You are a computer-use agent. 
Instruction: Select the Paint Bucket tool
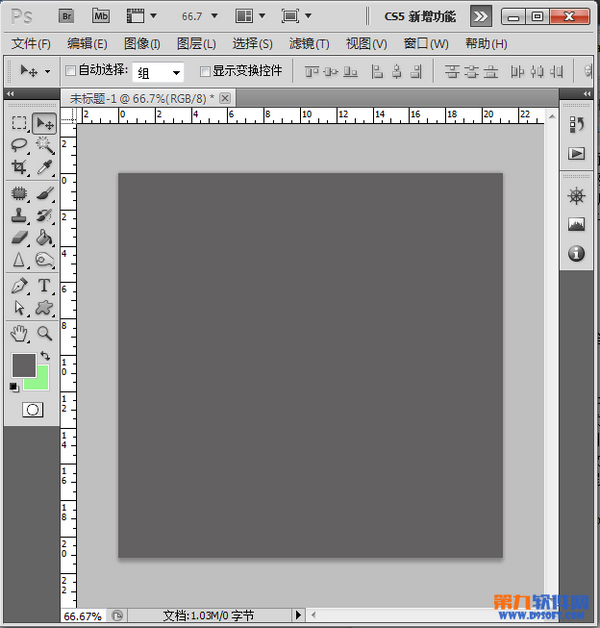point(44,238)
